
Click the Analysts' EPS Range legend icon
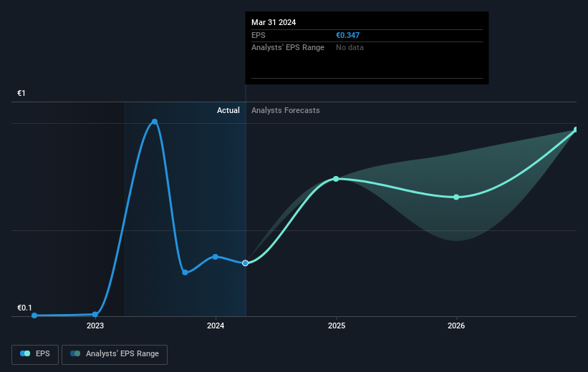pyautogui.click(x=75, y=353)
